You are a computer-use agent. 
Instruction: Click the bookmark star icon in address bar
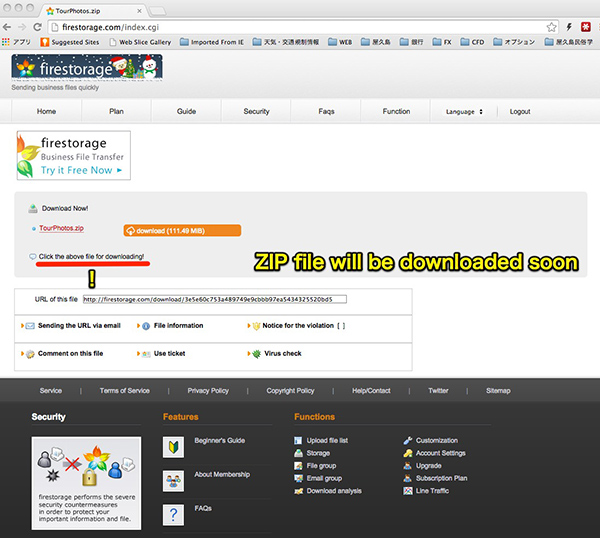tap(551, 27)
